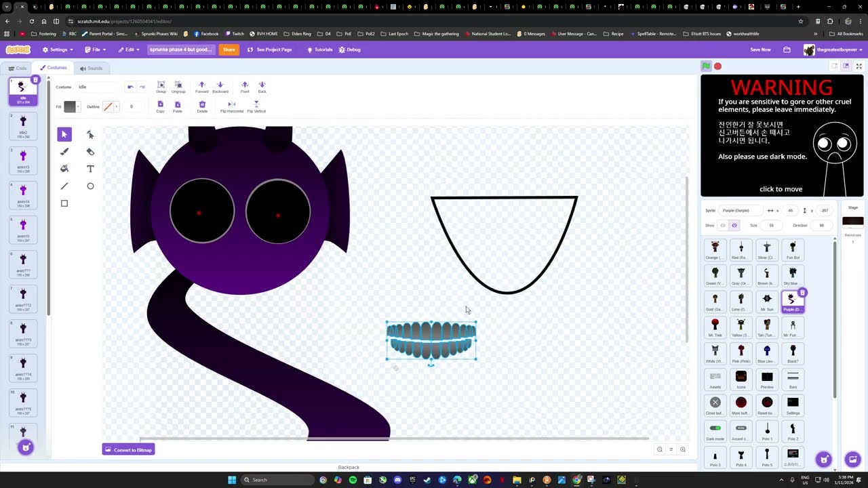Select the Line tool

click(64, 186)
